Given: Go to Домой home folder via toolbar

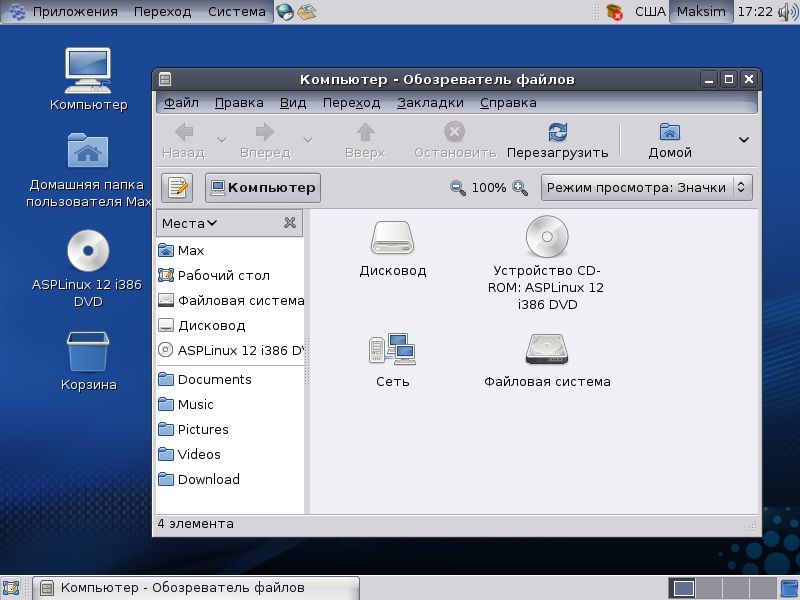Looking at the screenshot, I should (x=670, y=140).
